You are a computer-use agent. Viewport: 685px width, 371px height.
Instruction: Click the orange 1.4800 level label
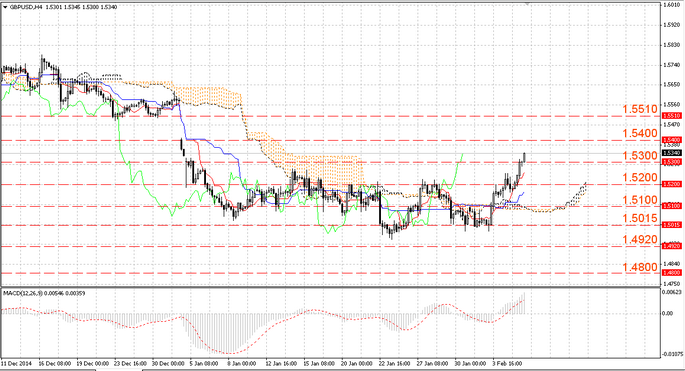pyautogui.click(x=640, y=267)
